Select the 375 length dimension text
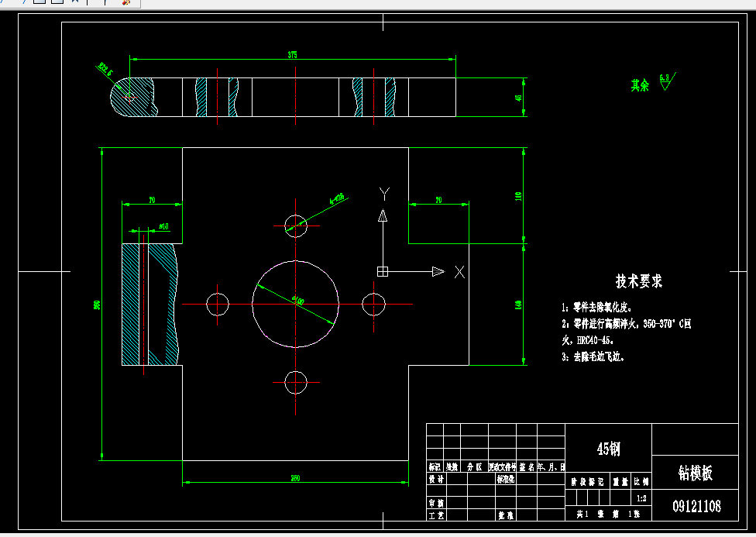The width and height of the screenshot is (756, 537). coord(293,55)
